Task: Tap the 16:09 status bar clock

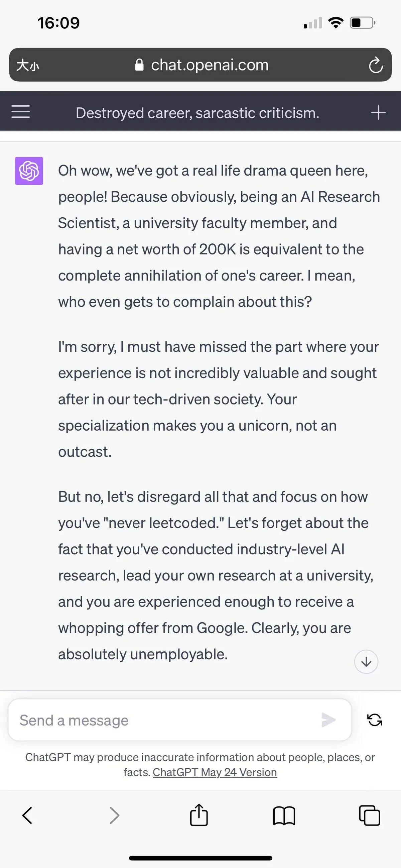Action: tap(58, 23)
